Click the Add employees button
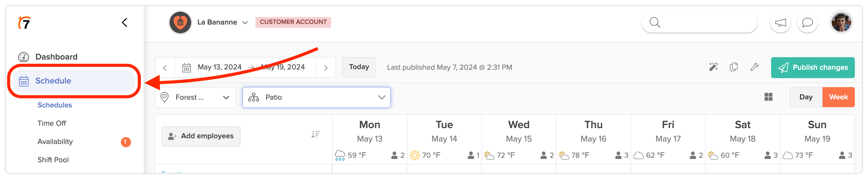 tap(201, 136)
